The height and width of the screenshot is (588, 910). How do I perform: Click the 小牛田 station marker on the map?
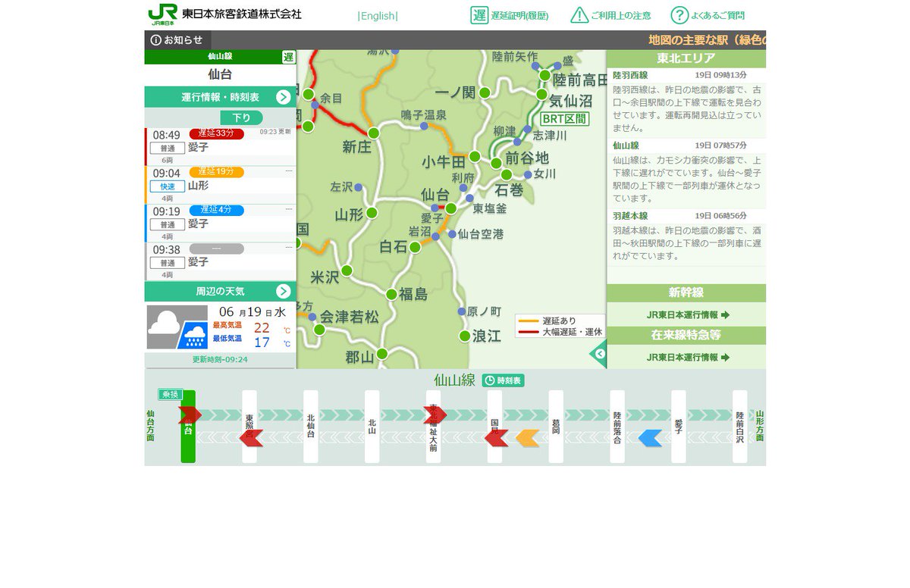click(x=475, y=157)
